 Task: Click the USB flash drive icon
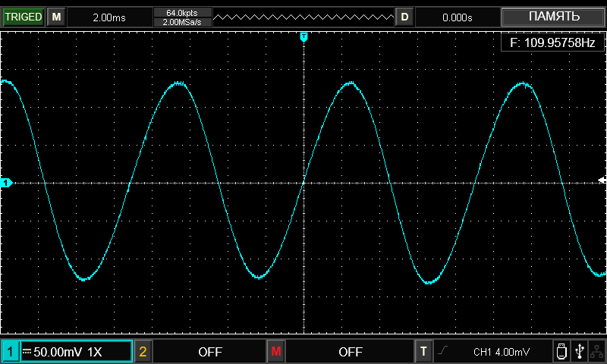[x=561, y=351]
